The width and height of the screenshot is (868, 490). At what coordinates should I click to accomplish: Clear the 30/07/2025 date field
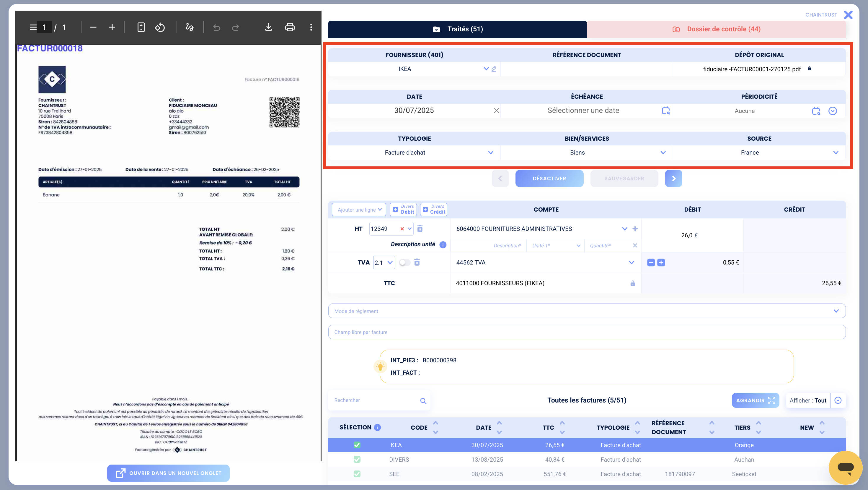pos(496,111)
